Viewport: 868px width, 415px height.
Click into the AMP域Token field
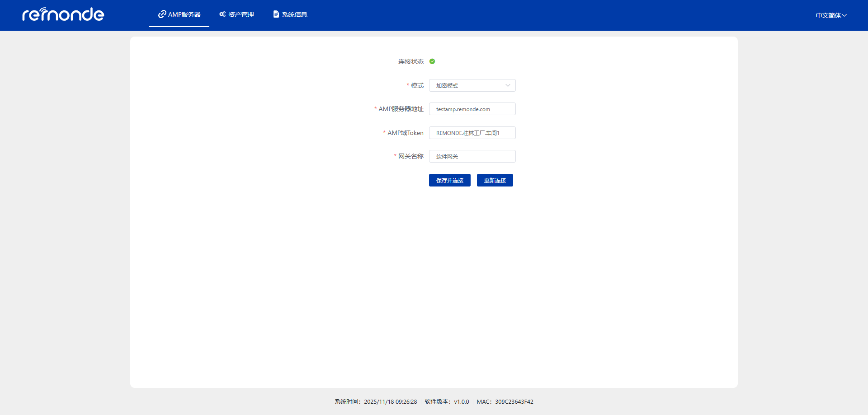[x=472, y=133]
